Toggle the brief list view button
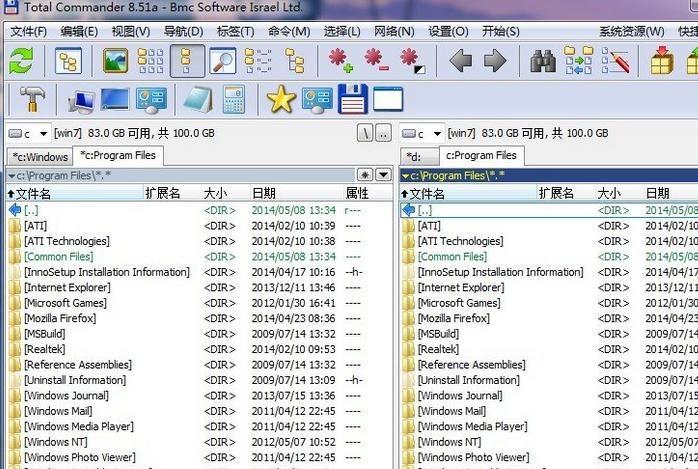The image size is (698, 469). point(150,61)
